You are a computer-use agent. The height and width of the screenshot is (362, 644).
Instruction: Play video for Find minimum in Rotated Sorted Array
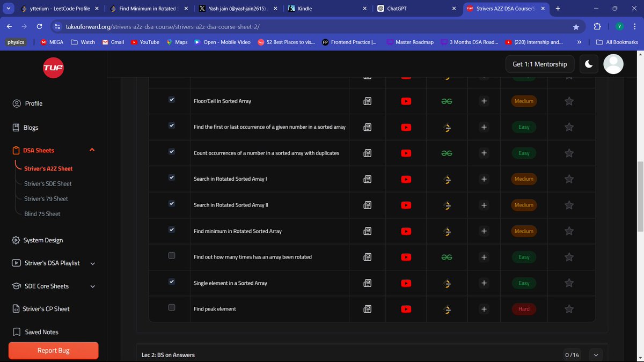tap(406, 231)
